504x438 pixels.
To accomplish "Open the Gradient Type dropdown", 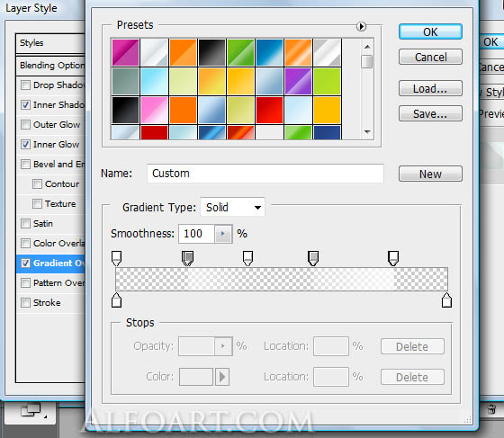I will pyautogui.click(x=233, y=208).
